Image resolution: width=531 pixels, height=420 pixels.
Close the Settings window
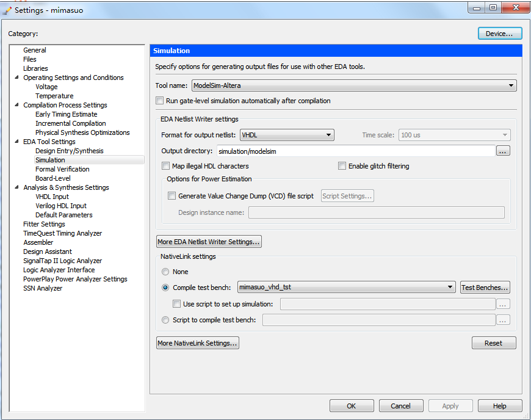(x=516, y=7)
